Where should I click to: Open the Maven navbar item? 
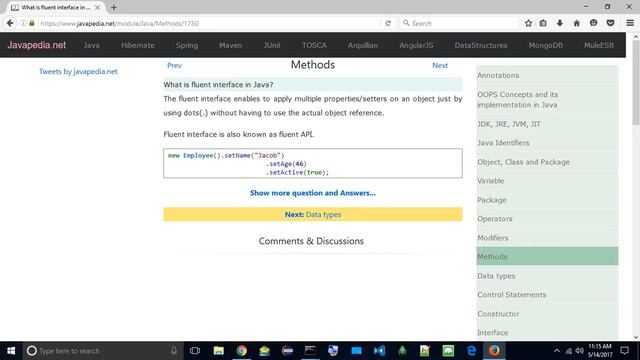pos(231,45)
